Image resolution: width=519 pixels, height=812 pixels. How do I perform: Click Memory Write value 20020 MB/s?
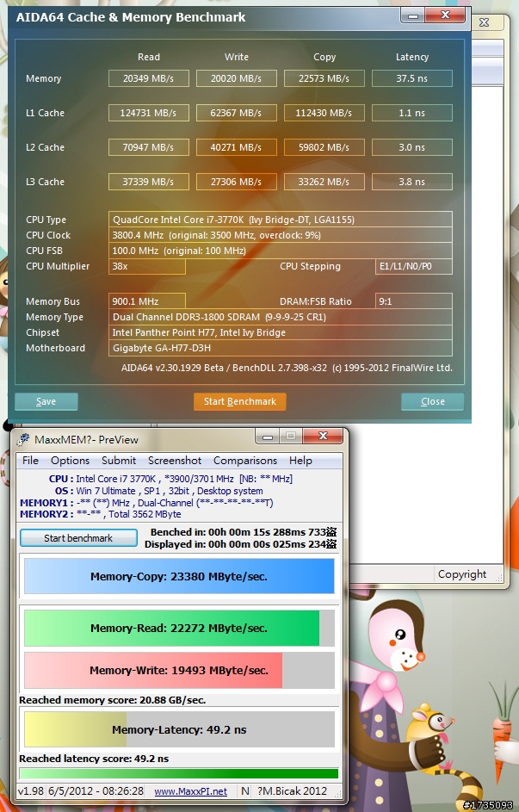click(x=237, y=78)
